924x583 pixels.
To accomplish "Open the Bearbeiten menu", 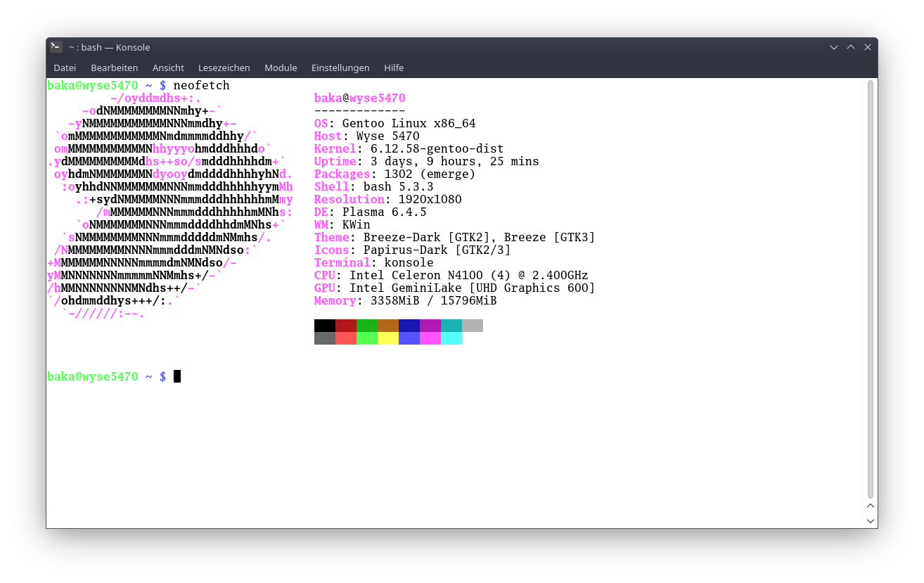I will pyautogui.click(x=114, y=68).
